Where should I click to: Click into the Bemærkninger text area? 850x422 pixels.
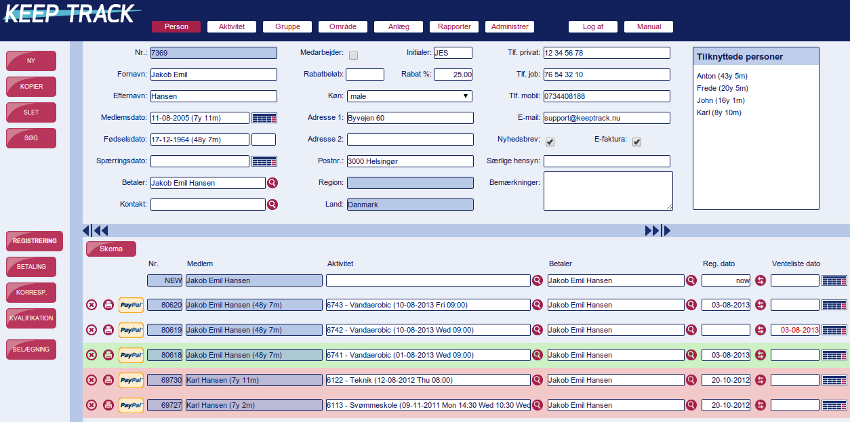pos(608,191)
